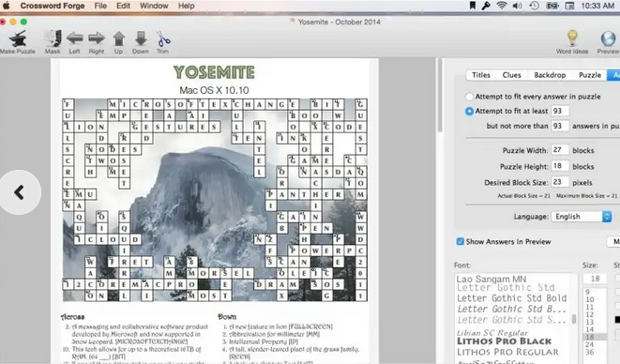Open the Edit menu
Viewport: 620px width, 364px height.
[x=123, y=6]
